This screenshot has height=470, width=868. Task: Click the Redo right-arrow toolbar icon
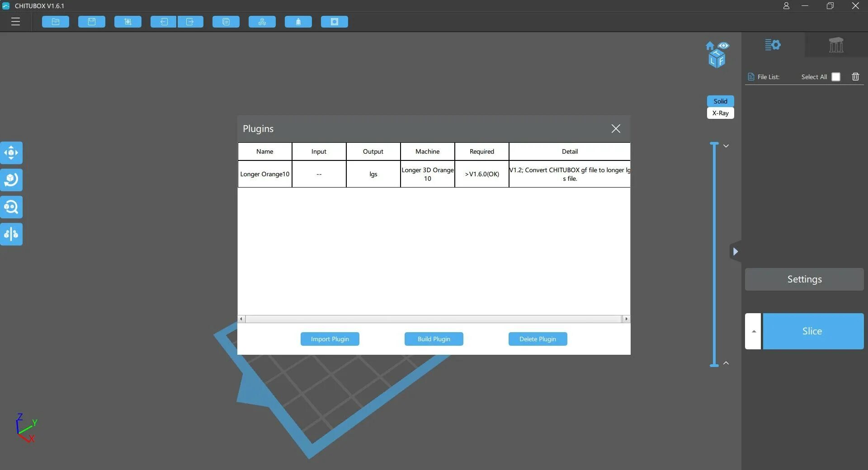tap(190, 22)
